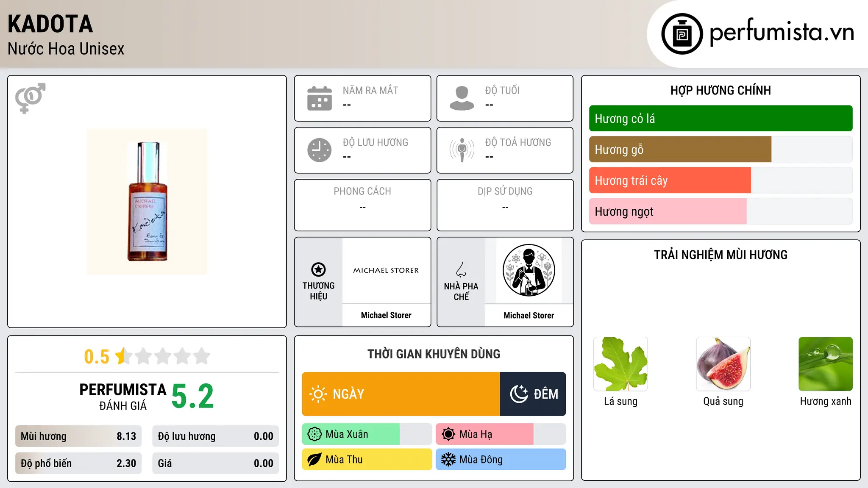Click the Năm ra mắt label
The image size is (868, 488).
click(370, 91)
